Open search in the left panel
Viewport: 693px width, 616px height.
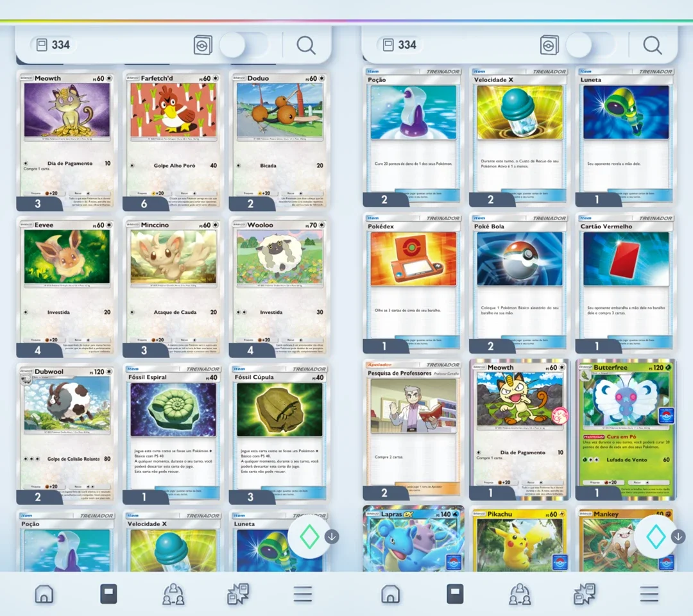(306, 45)
